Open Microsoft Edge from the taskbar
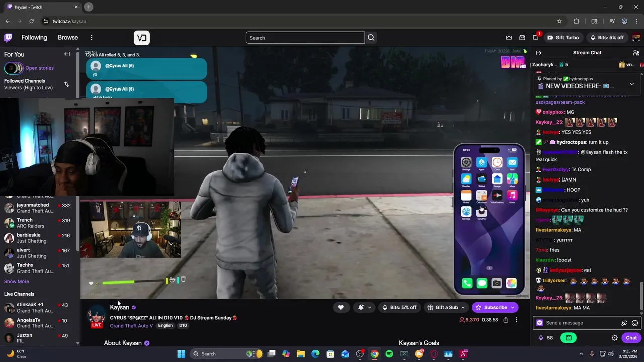The width and height of the screenshot is (644, 362). tap(315, 354)
